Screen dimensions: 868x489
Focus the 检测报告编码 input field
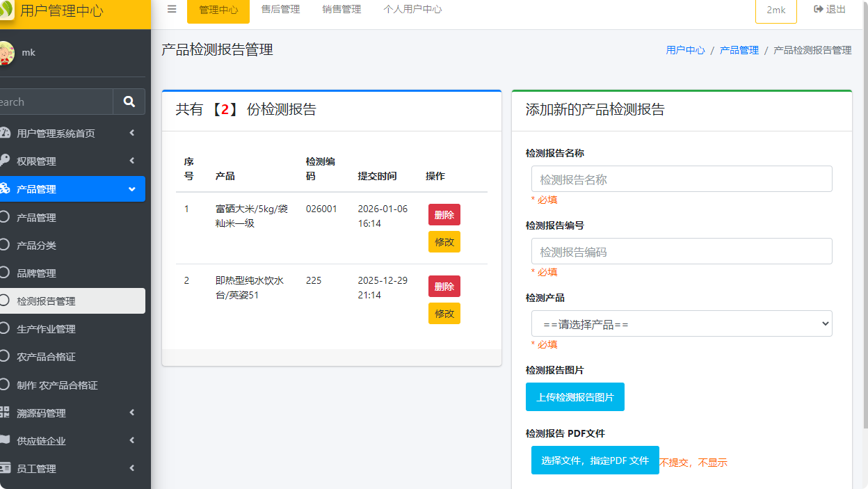682,251
